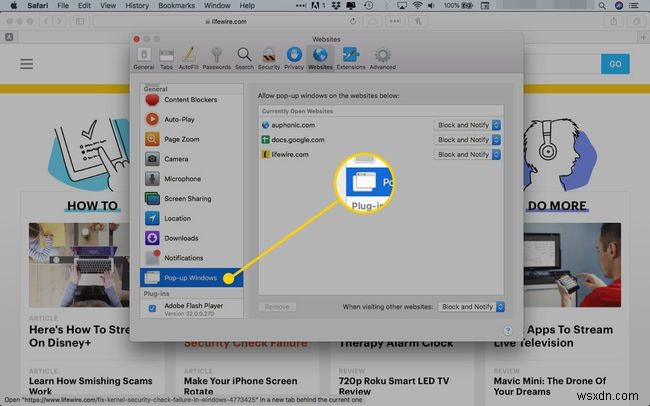The width and height of the screenshot is (650, 406).
Task: Toggle the Safari sidebar button
Action: [80, 21]
